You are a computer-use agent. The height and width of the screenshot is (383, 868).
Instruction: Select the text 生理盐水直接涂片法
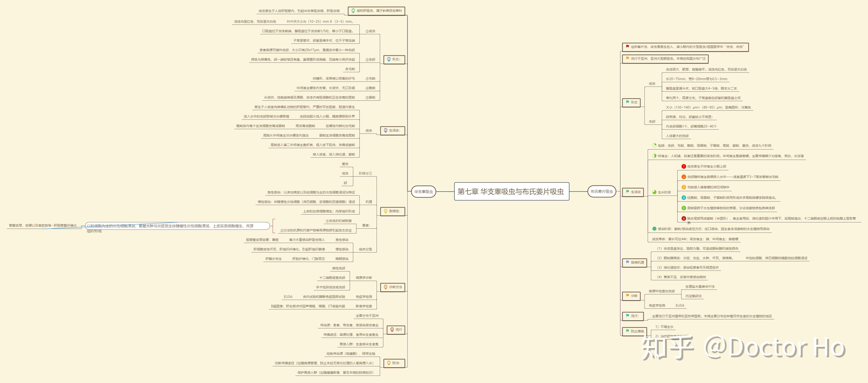pyautogui.click(x=700, y=287)
